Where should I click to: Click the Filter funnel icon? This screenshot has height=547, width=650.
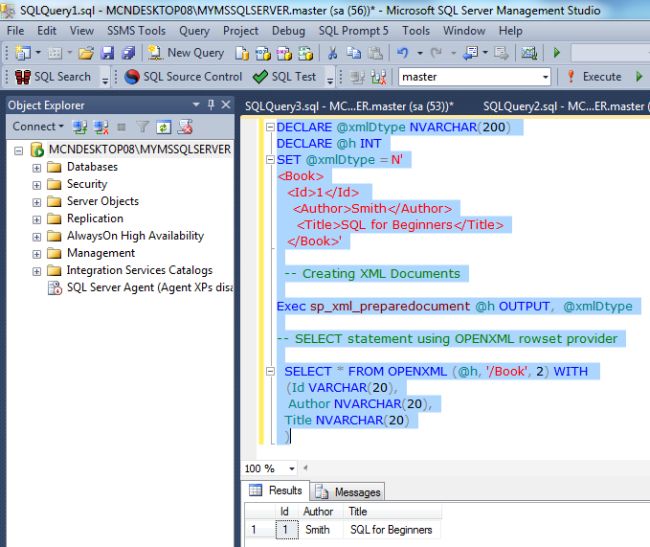point(142,127)
